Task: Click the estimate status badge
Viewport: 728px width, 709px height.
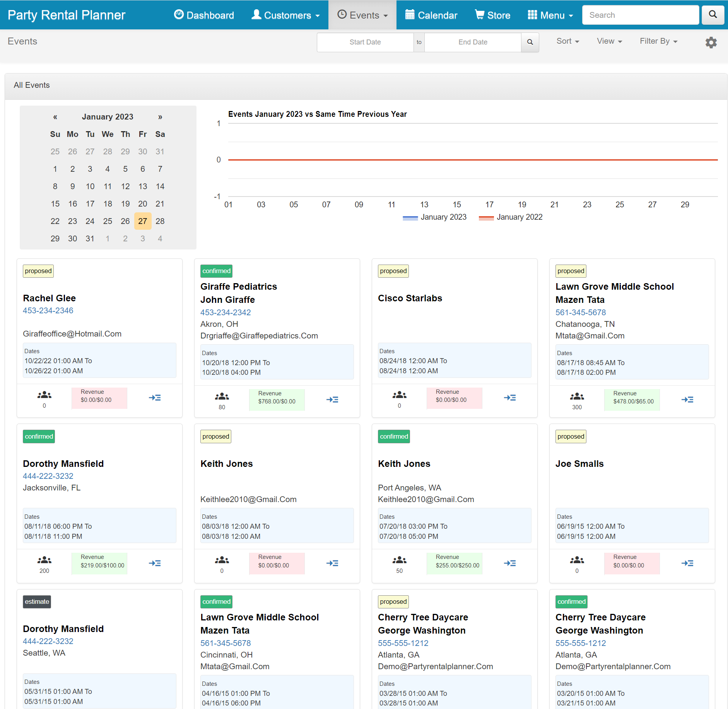Action: click(37, 602)
